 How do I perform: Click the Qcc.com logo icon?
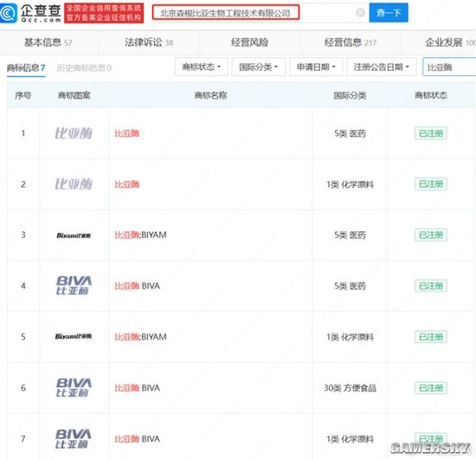pyautogui.click(x=9, y=13)
